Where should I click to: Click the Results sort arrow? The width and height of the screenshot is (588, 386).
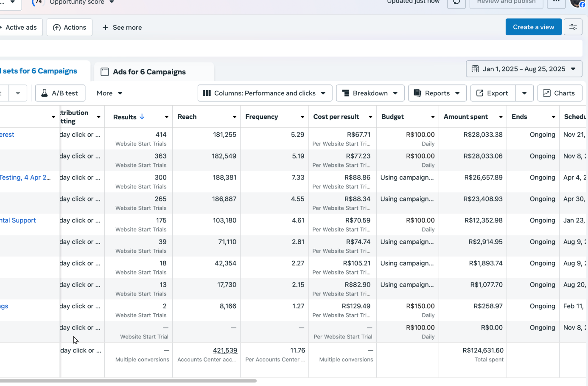(142, 117)
